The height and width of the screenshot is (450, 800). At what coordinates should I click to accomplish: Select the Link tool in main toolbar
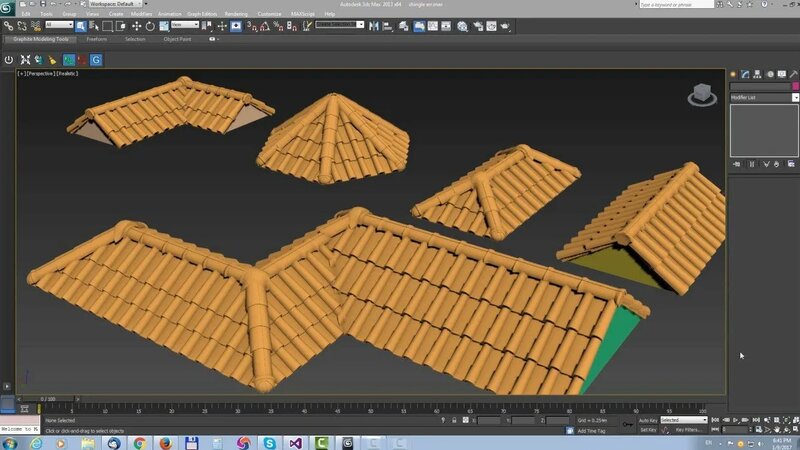pyautogui.click(x=8, y=26)
